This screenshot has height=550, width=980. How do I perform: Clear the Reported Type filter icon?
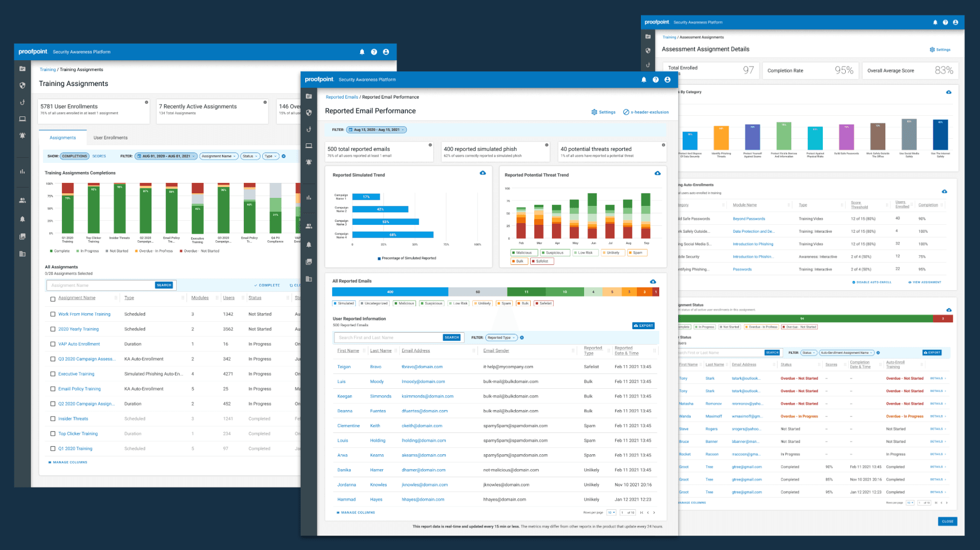522,337
